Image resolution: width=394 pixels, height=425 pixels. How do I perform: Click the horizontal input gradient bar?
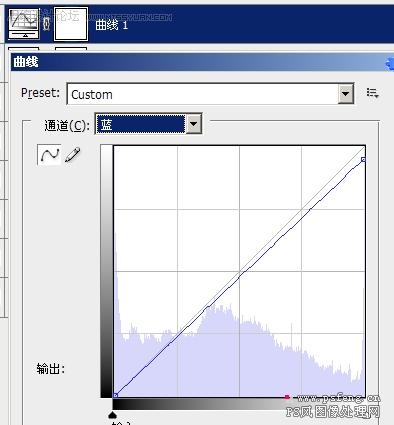pyautogui.click(x=239, y=404)
